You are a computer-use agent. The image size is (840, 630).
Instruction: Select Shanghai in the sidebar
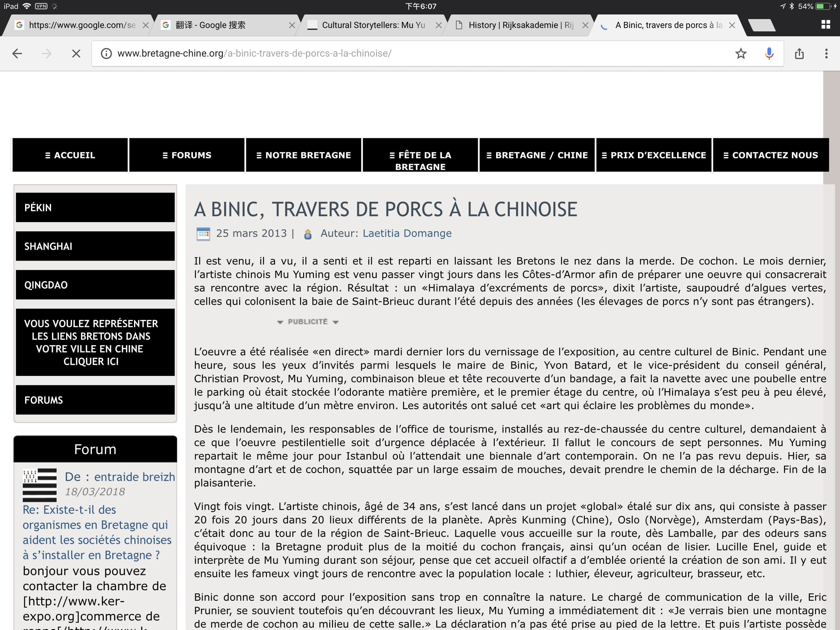point(95,246)
